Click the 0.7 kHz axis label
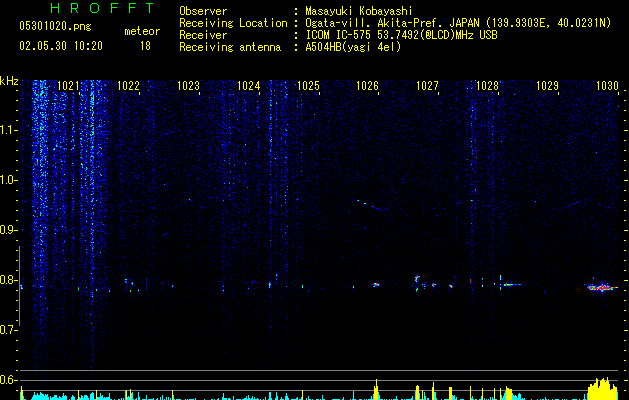 click(x=7, y=330)
